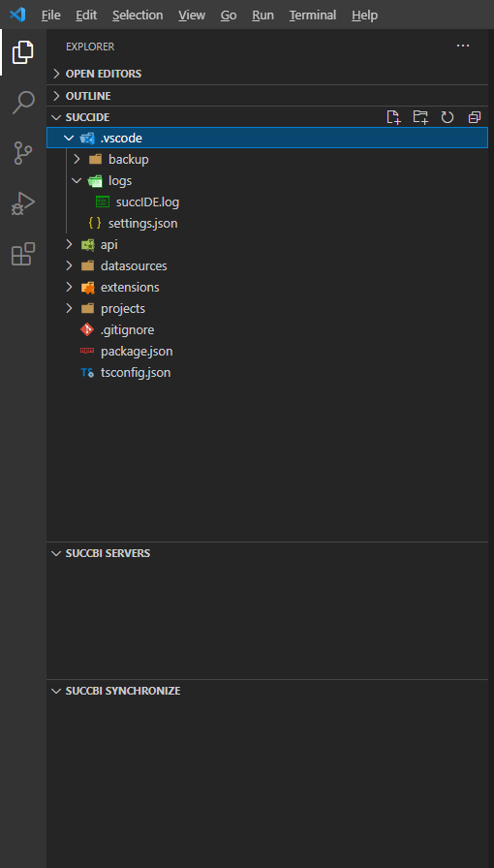
Task: Open settings.json file
Action: point(267,224)
